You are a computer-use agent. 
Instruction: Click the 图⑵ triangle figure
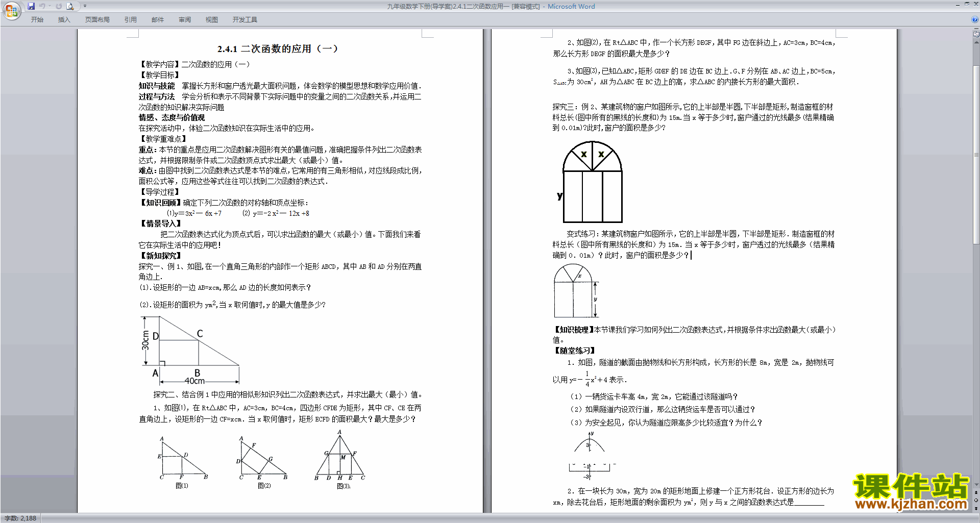coord(263,458)
